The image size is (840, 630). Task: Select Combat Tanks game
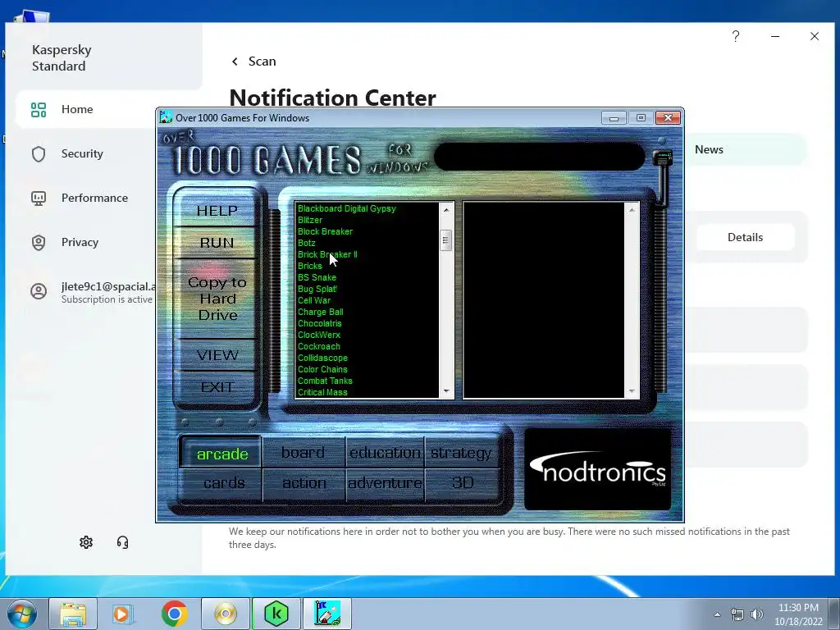pos(325,381)
